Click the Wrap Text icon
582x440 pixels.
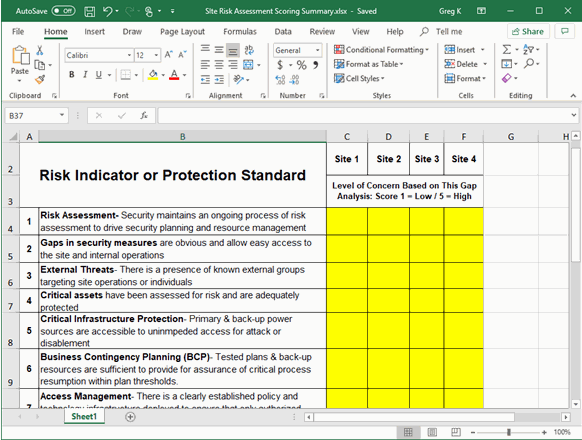coord(249,50)
